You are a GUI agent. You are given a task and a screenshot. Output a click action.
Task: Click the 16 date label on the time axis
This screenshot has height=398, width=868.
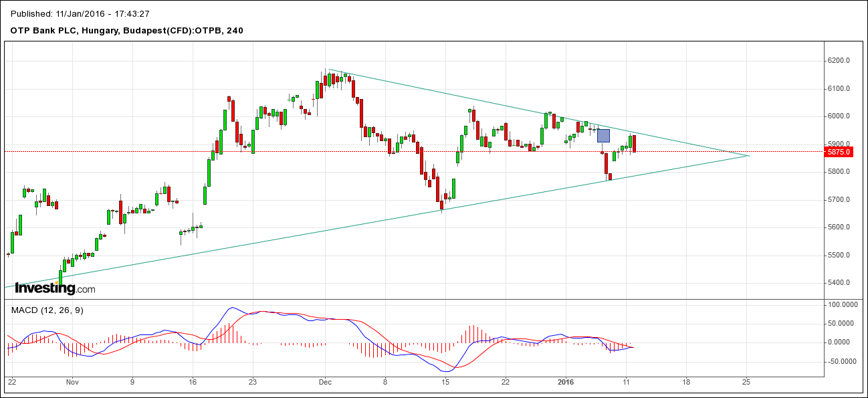[193, 382]
